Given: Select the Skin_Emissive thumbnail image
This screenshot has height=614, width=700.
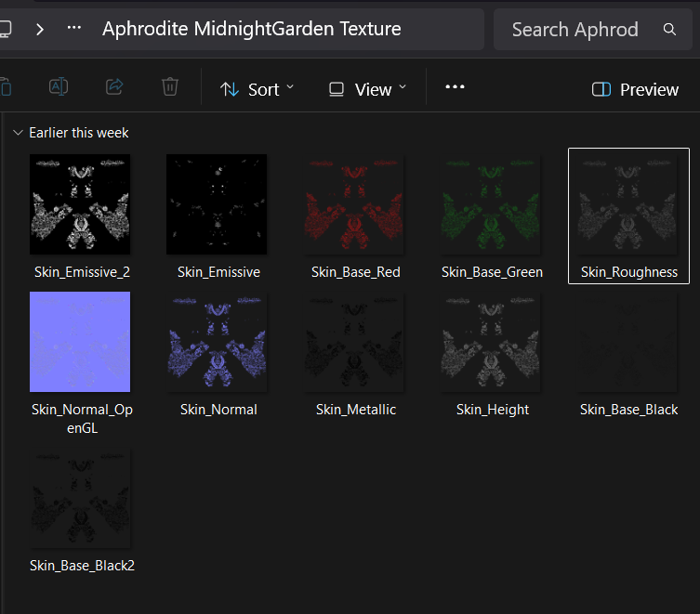Looking at the screenshot, I should [217, 204].
